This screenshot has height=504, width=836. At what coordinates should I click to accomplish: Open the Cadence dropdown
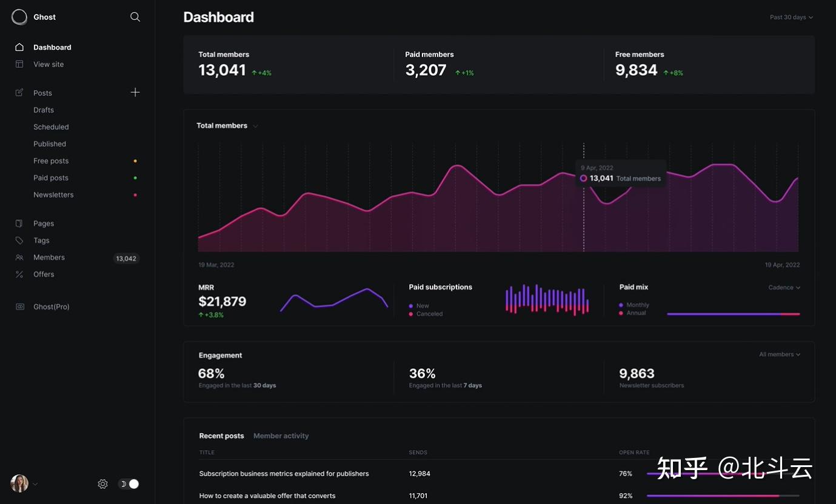pos(784,288)
